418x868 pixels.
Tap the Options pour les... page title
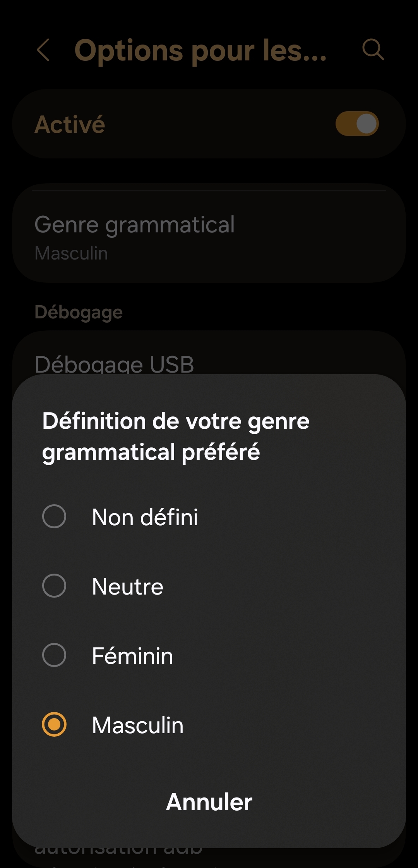(200, 50)
